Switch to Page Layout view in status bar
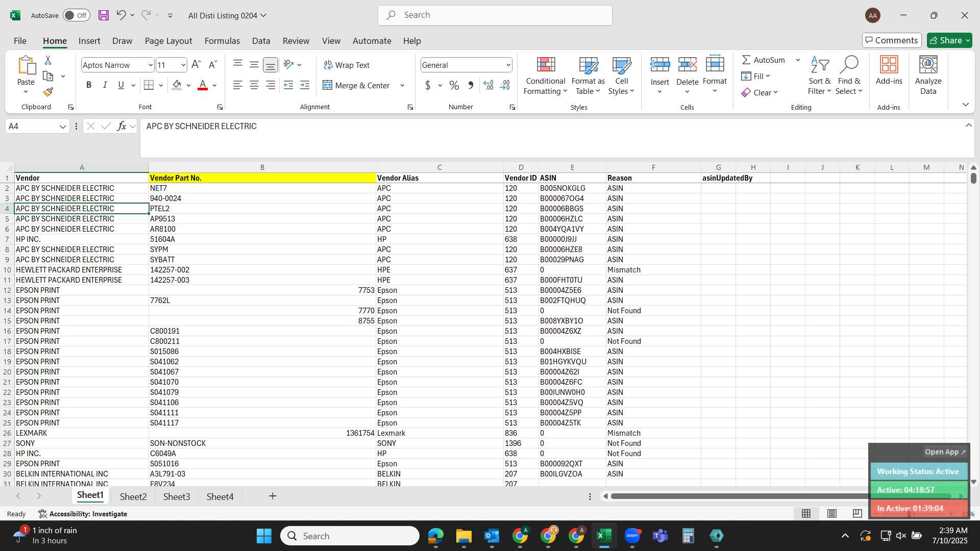The height and width of the screenshot is (551, 980). point(832,513)
